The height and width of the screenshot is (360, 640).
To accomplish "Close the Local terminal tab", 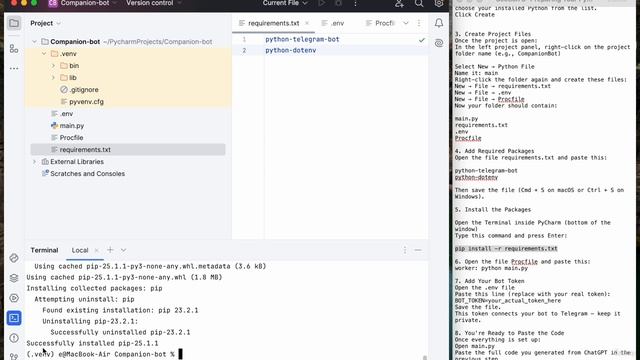I will click(96, 250).
